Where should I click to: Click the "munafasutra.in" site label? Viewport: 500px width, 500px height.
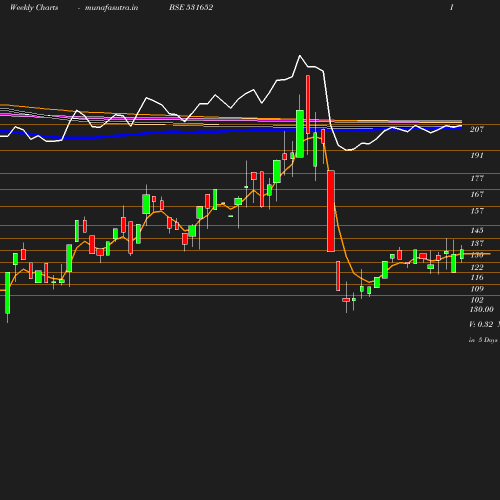pyautogui.click(x=111, y=8)
